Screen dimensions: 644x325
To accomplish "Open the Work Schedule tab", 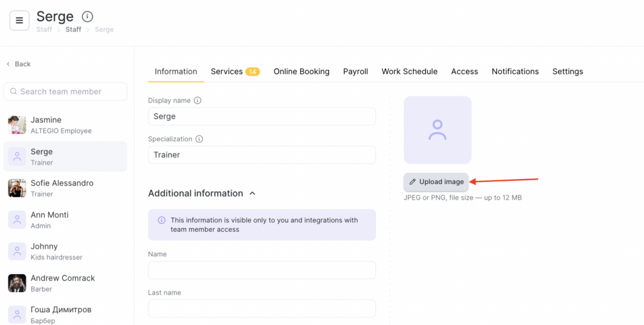I will tap(409, 72).
